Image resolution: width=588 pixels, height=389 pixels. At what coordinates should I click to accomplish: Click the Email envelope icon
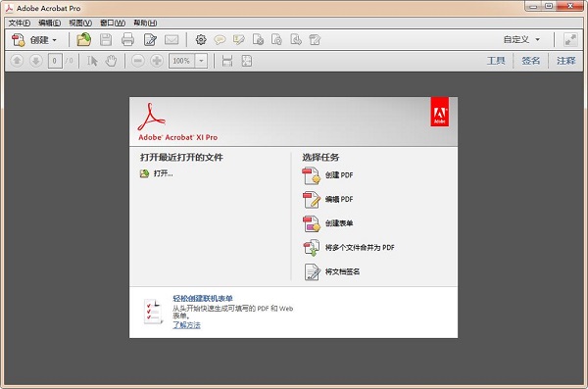tap(171, 40)
